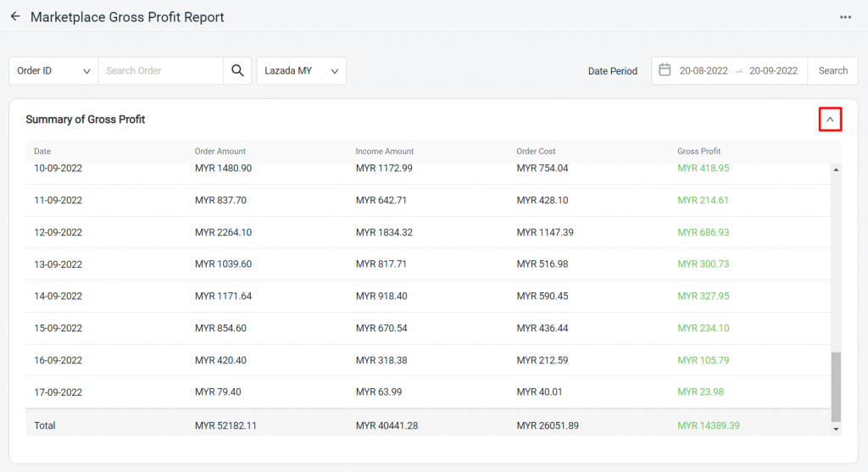The height and width of the screenshot is (472, 868).
Task: Click the calendar icon in Date Period
Action: point(665,70)
